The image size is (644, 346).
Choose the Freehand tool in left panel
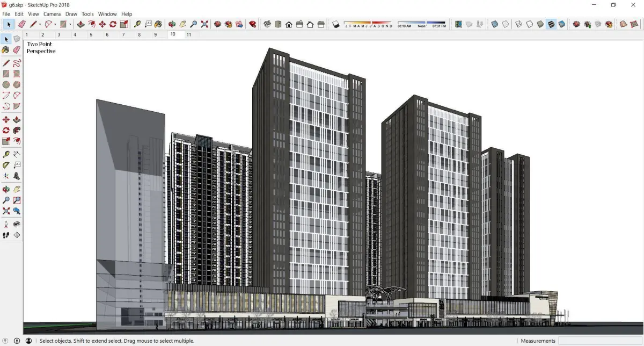[17, 63]
